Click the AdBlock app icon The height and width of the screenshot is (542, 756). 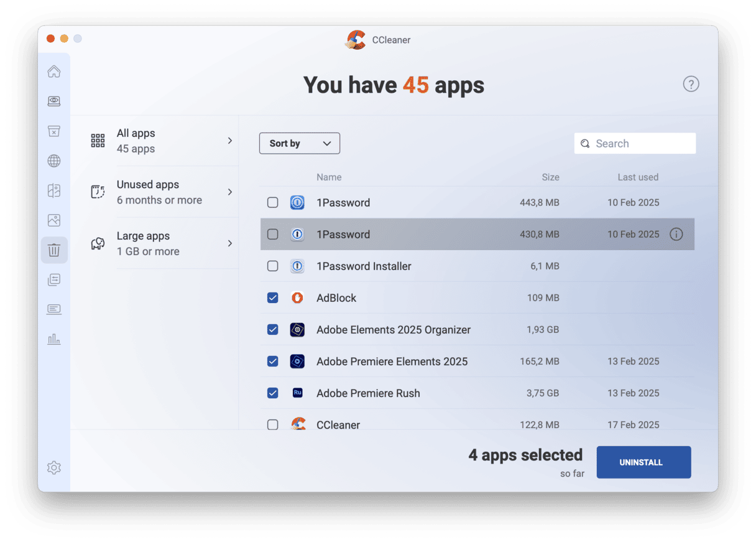(x=297, y=298)
